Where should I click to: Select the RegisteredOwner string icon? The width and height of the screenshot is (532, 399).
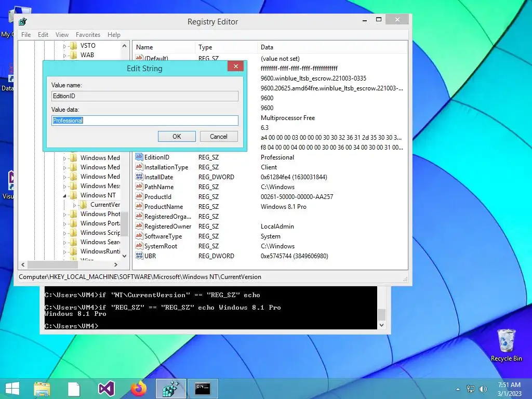click(139, 226)
